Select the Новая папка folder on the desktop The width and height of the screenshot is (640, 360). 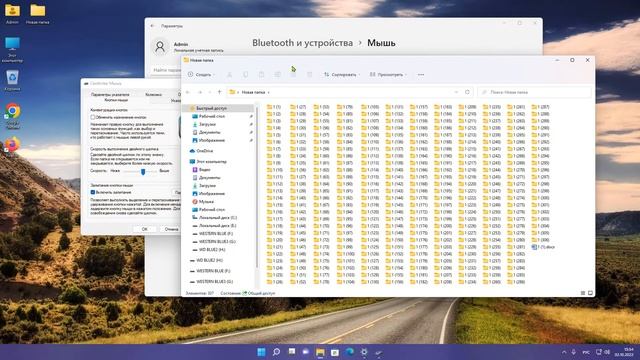point(38,14)
